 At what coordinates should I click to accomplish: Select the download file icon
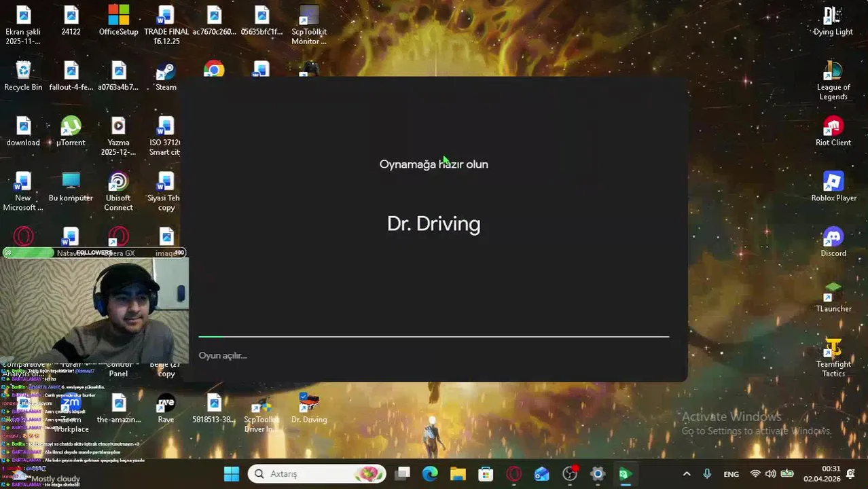click(23, 132)
